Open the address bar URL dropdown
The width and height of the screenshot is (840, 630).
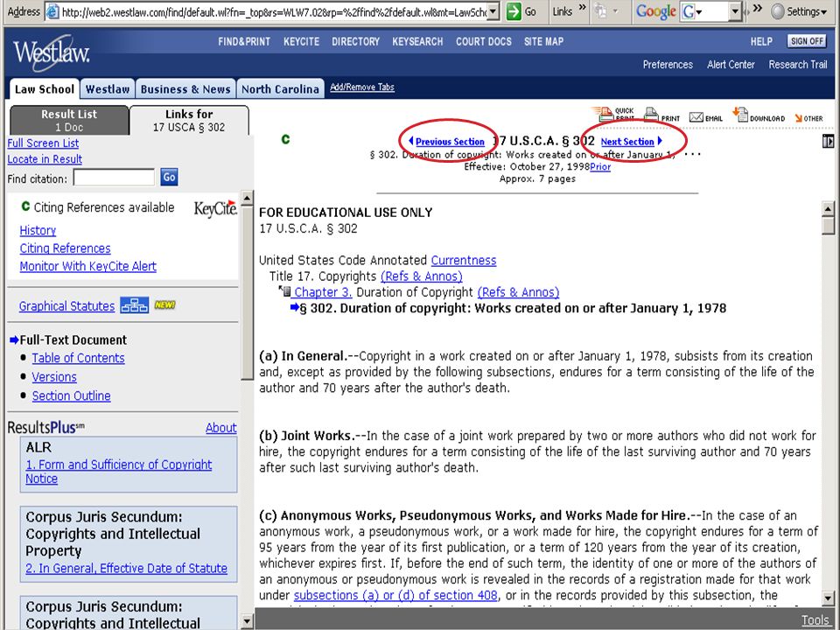pyautogui.click(x=493, y=11)
